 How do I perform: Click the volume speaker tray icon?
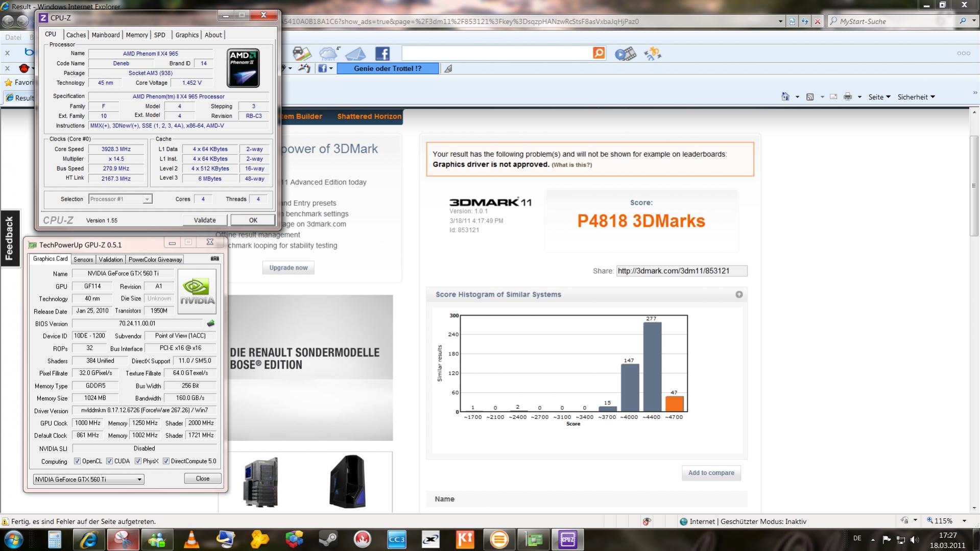point(915,539)
